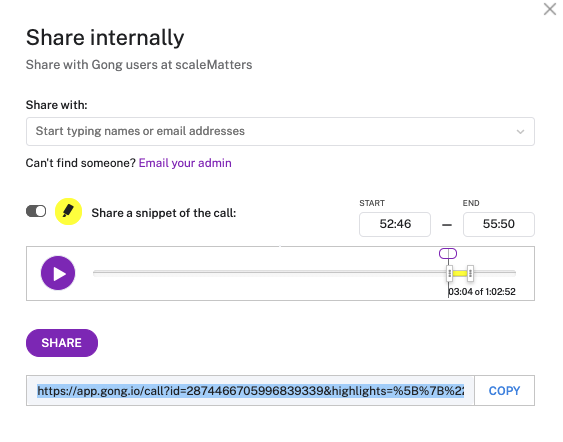Click the purple SHARE button
This screenshot has height=442, width=563.
tap(62, 343)
